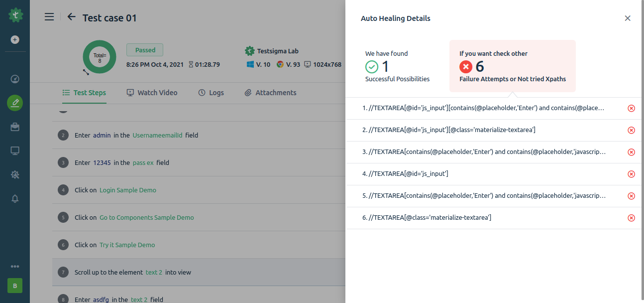Open the three dots more menu
This screenshot has height=303, width=644.
(x=15, y=267)
